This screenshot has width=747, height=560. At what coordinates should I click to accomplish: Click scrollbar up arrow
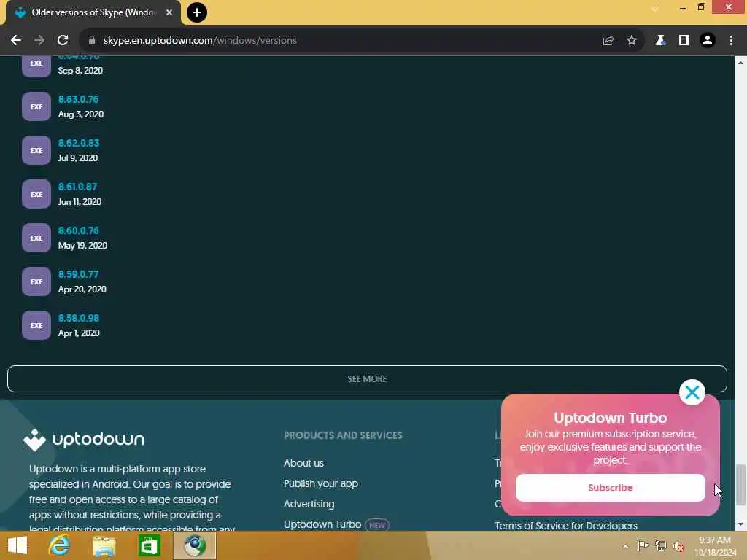(740, 63)
